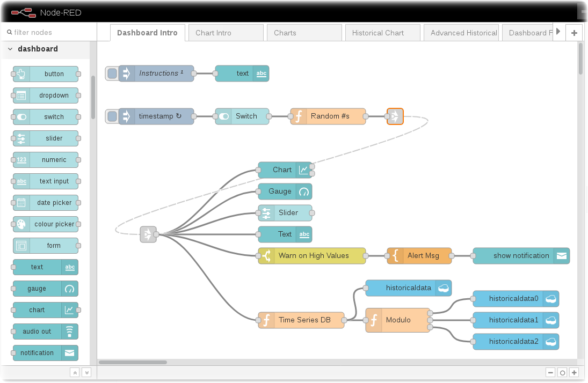Viewport: 588px width, 383px height.
Task: Collapse all palette categories with double-up arrow
Action: pos(75,372)
